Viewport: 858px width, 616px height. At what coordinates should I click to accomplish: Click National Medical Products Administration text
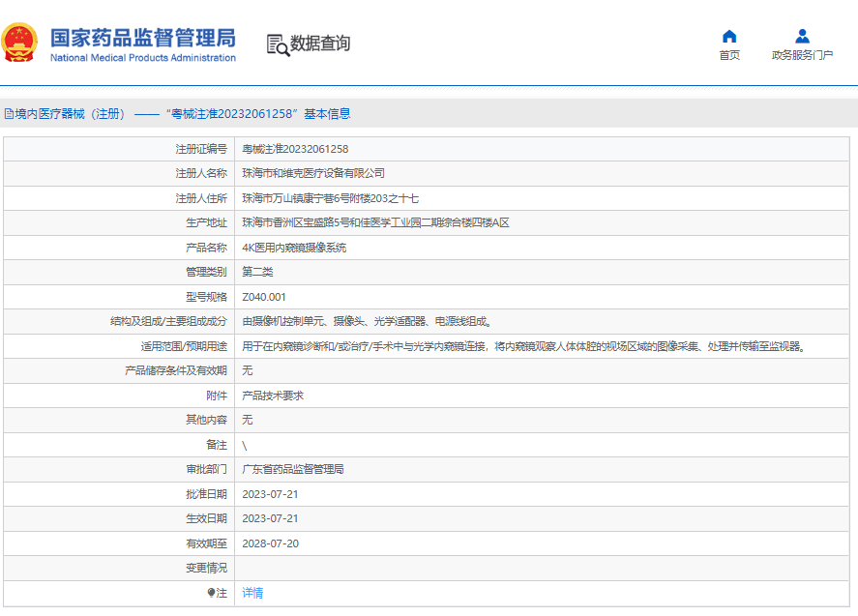143,57
